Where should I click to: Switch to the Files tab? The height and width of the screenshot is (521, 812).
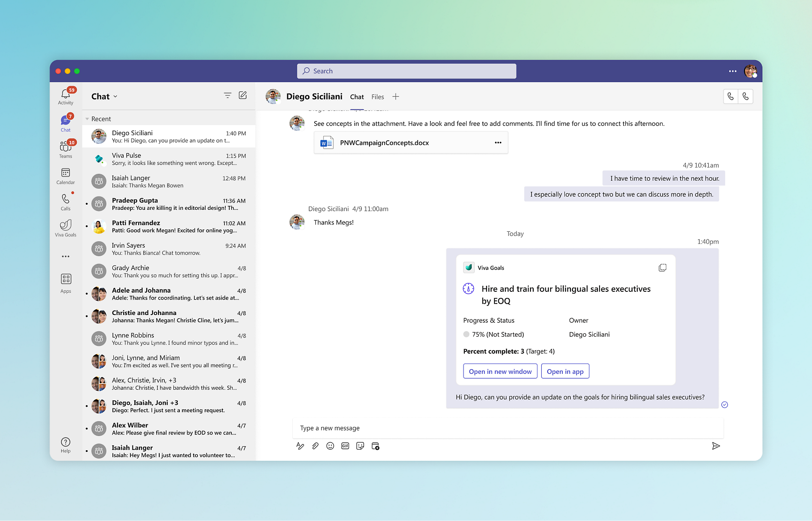378,97
